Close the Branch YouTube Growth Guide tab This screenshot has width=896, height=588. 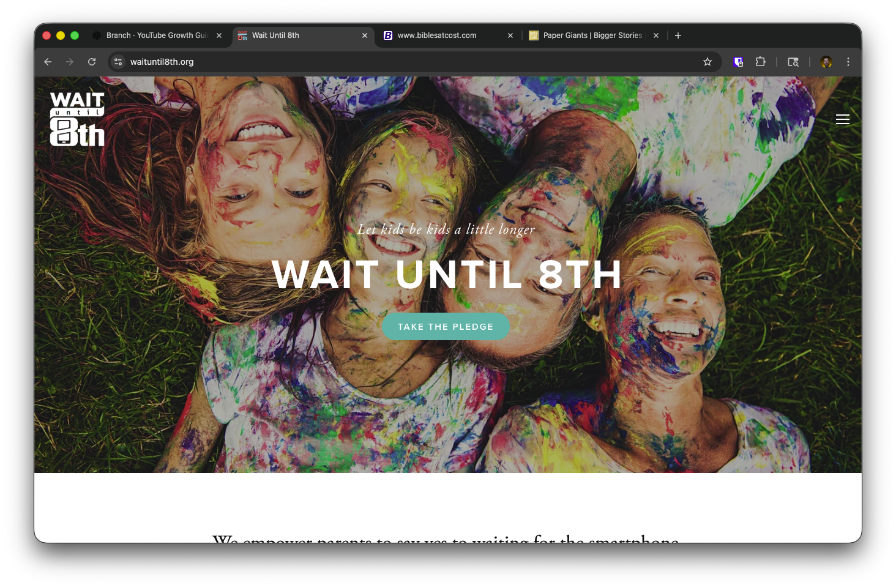click(x=219, y=35)
